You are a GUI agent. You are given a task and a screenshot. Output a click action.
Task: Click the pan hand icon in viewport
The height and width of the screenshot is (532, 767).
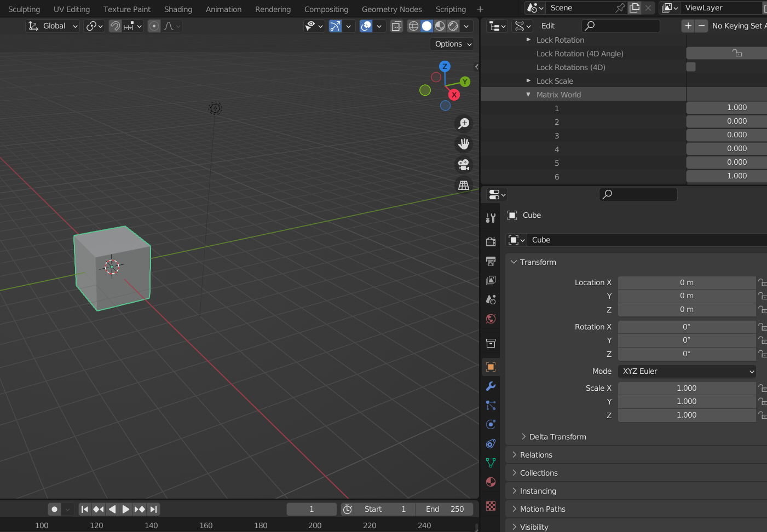coord(464,144)
